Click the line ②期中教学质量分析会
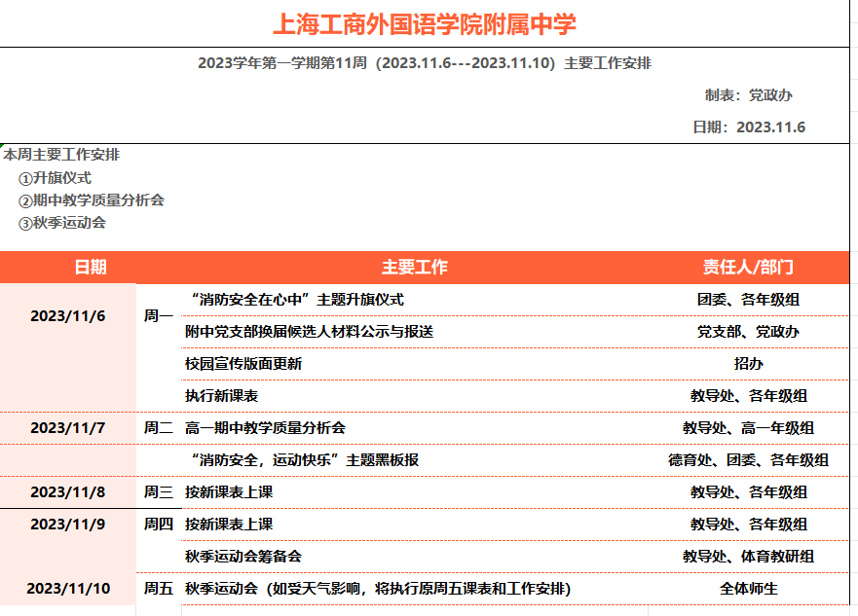 [92, 200]
